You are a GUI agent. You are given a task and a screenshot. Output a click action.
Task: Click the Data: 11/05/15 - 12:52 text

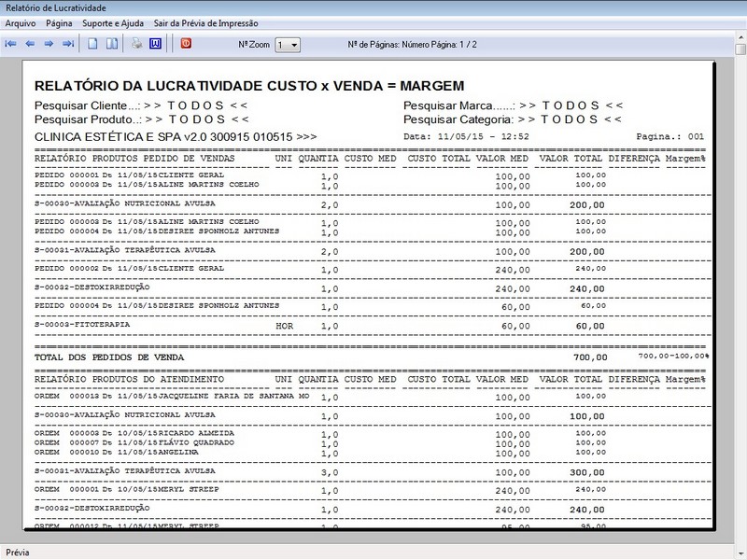tap(466, 136)
